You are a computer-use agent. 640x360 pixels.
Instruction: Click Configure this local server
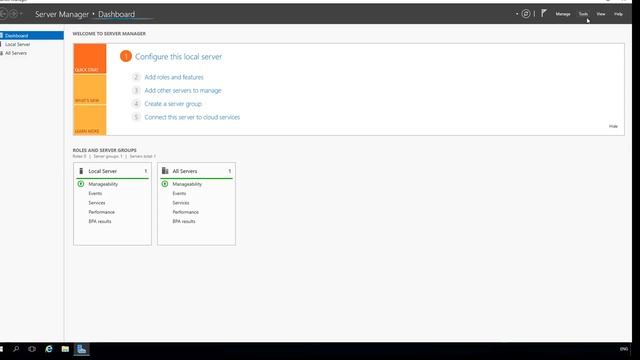coord(178,57)
